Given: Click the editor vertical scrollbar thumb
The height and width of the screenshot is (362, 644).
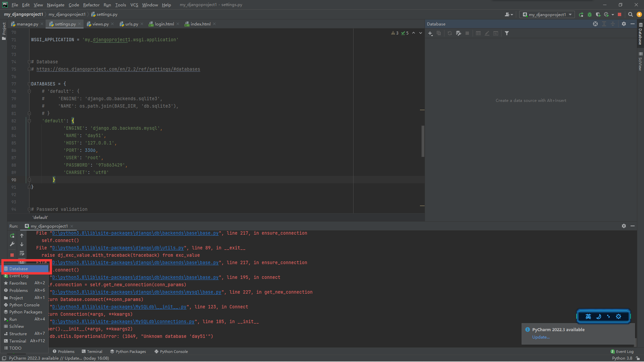Looking at the screenshot, I should (x=423, y=141).
